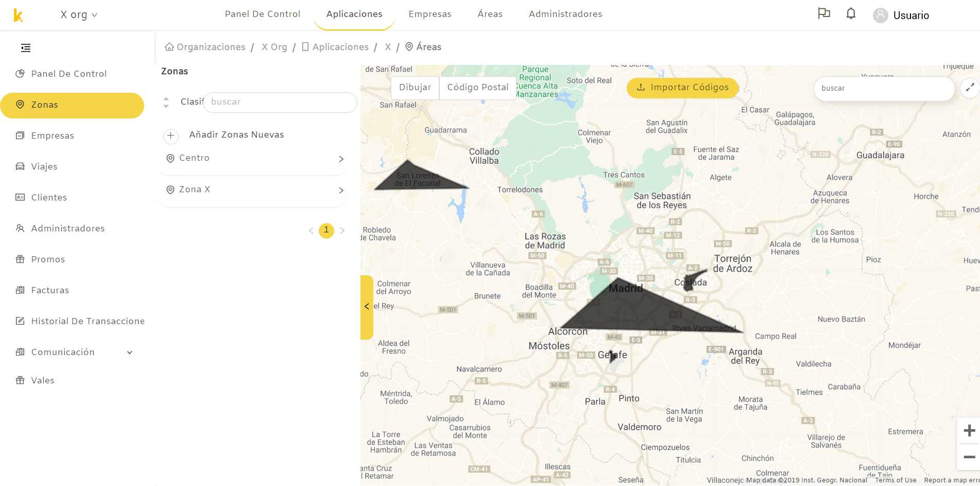Image resolution: width=980 pixels, height=486 pixels.
Task: Click Añadir Zonas Nuevas
Action: coord(236,135)
